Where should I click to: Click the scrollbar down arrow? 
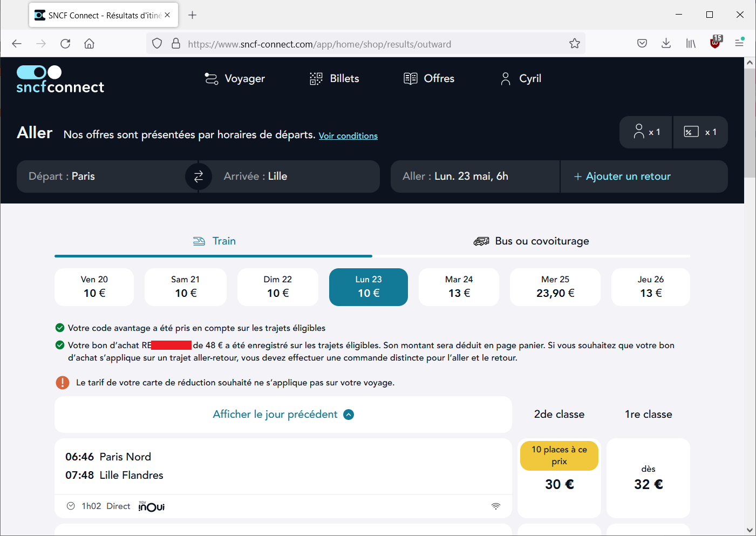tap(750, 530)
